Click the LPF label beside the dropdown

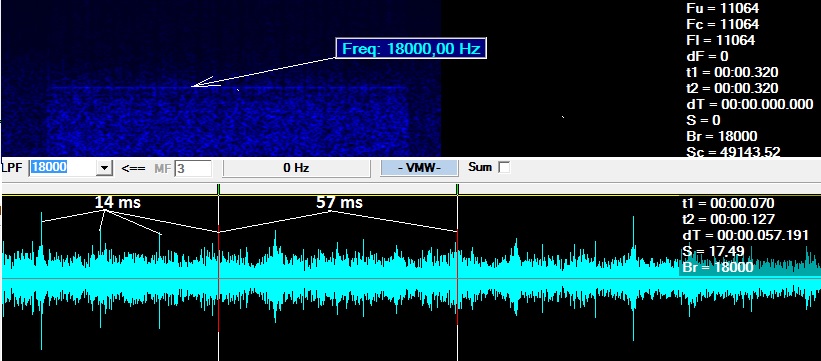12,168
